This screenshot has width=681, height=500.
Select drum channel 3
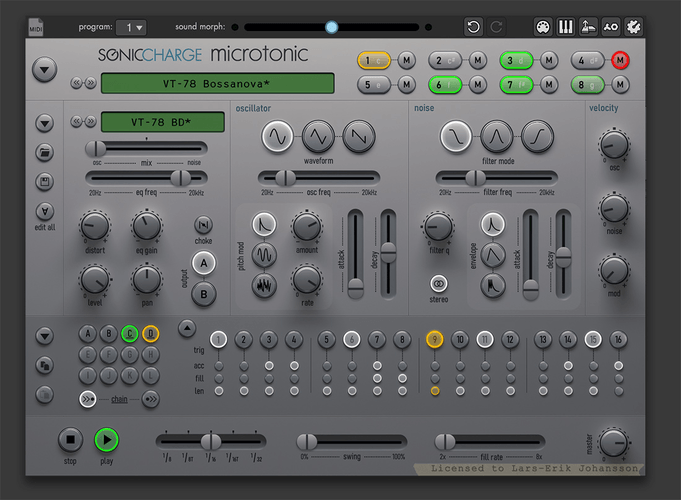click(x=516, y=60)
